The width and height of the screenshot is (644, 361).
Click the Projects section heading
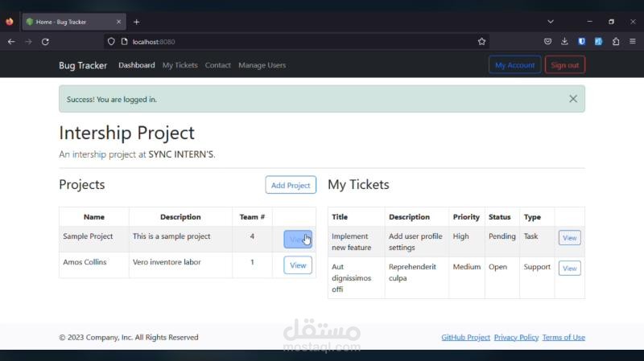(x=82, y=185)
